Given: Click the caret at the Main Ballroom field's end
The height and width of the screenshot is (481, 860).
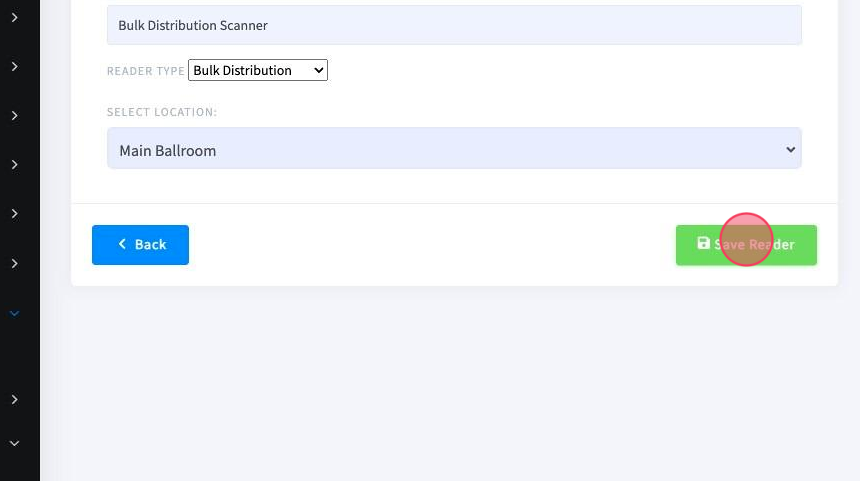Looking at the screenshot, I should pos(790,149).
